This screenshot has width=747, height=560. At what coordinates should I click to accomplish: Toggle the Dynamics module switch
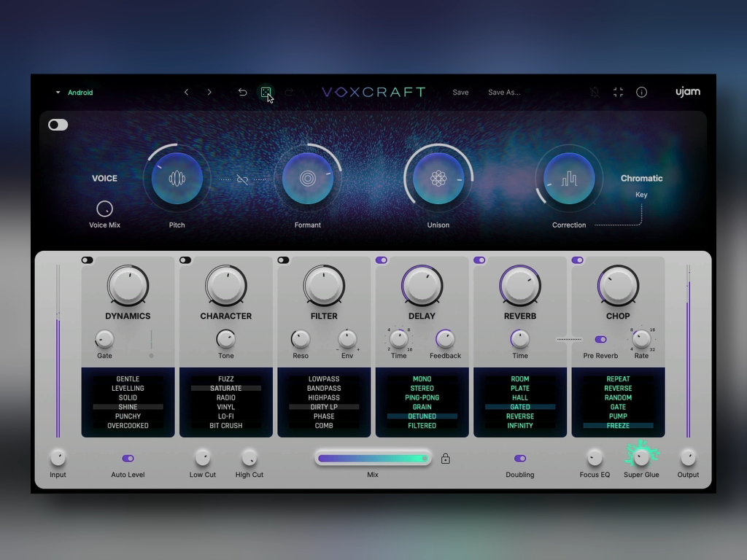pos(88,260)
